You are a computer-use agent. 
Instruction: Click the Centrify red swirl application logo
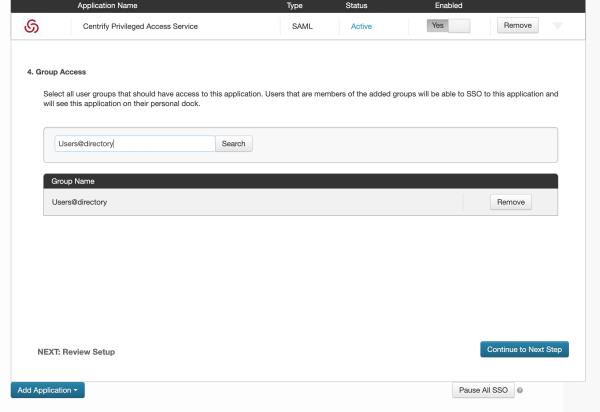coord(31,26)
